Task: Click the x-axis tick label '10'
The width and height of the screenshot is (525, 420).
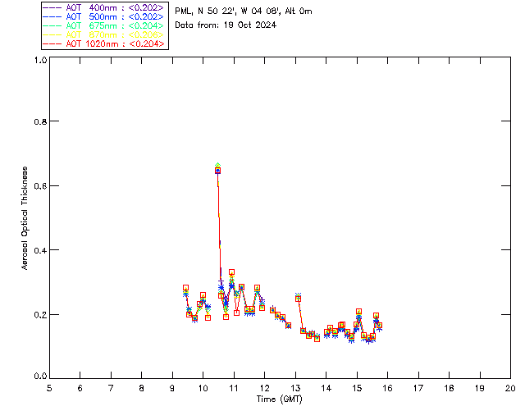Action: tap(203, 388)
